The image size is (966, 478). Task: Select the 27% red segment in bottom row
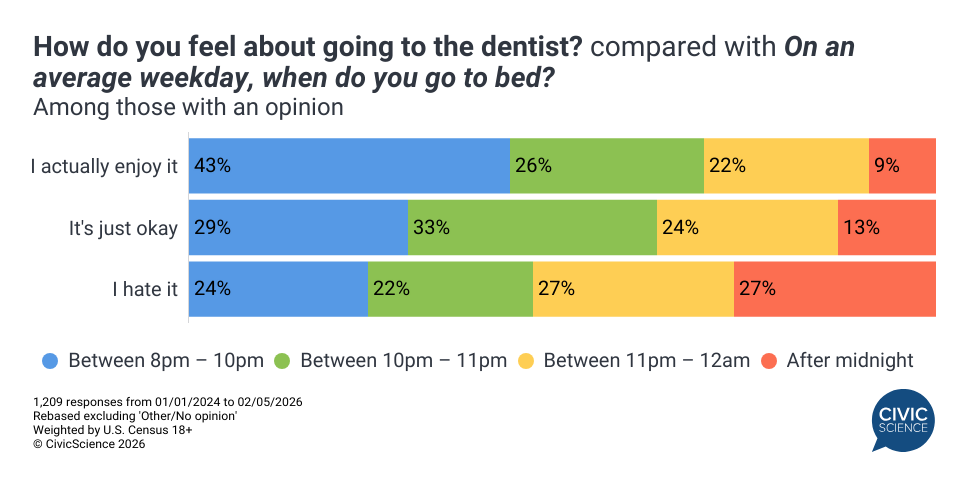[834, 290]
